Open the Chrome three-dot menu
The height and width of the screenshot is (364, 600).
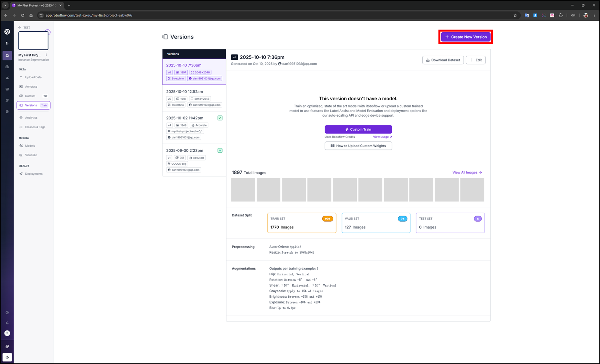pyautogui.click(x=594, y=15)
